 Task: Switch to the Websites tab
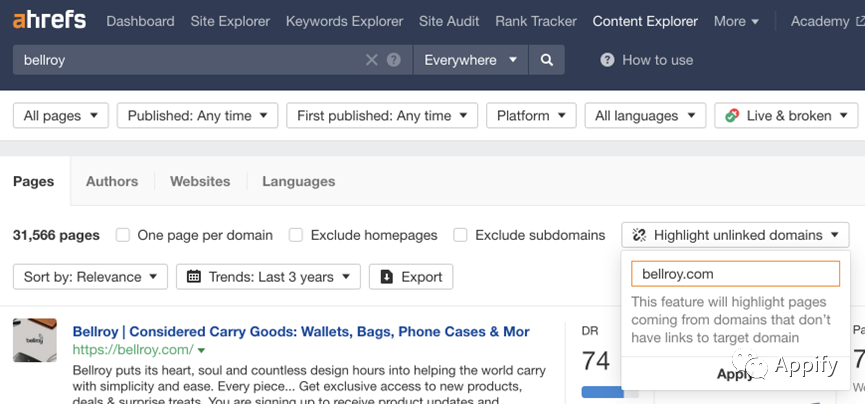(200, 181)
